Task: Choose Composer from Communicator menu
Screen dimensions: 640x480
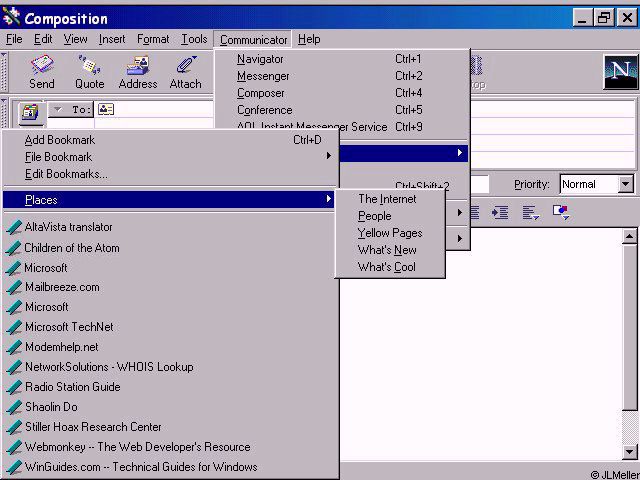Action: point(342,93)
